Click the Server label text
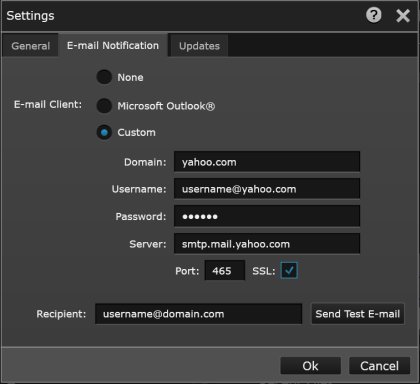Image resolution: width=420 pixels, height=384 pixels. [148, 244]
